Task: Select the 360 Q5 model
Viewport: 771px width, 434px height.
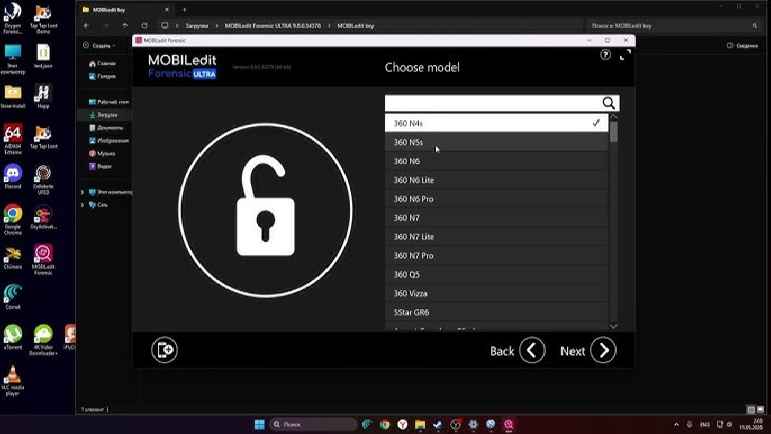Action: click(496, 274)
